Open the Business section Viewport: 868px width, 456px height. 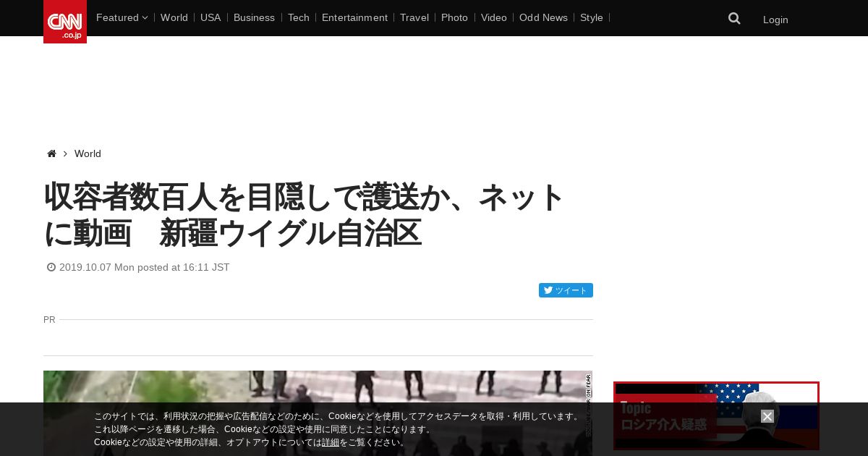tap(254, 17)
